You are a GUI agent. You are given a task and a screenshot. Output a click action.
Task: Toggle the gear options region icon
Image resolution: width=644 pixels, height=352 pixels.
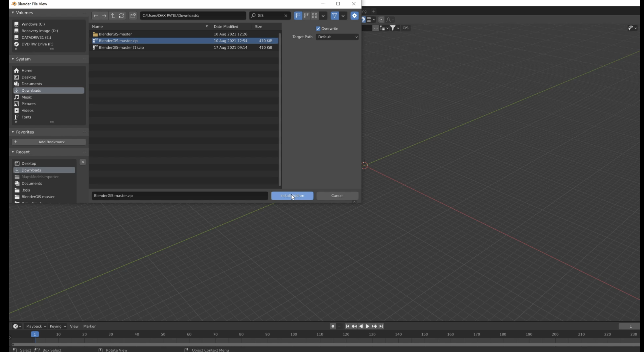(x=354, y=16)
